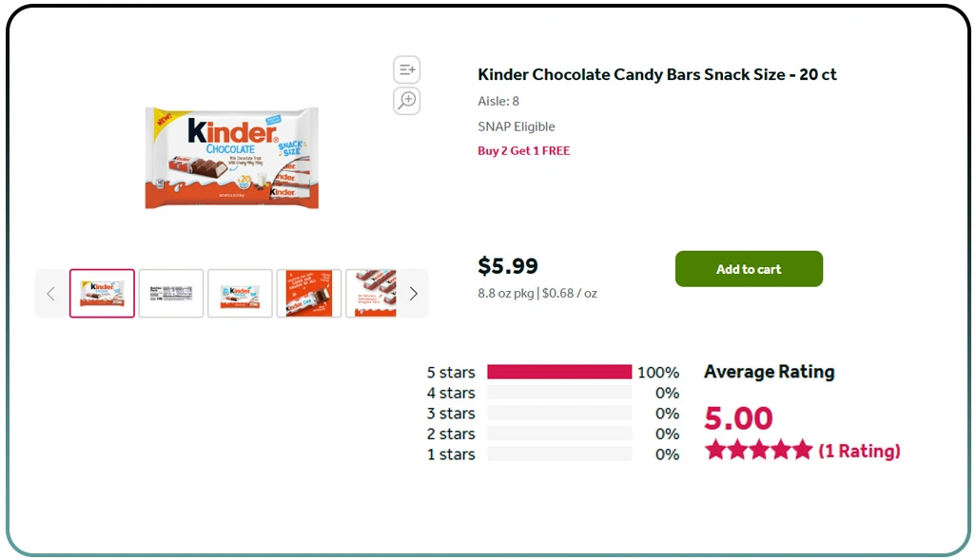Click the large Kinder package image

click(x=232, y=158)
